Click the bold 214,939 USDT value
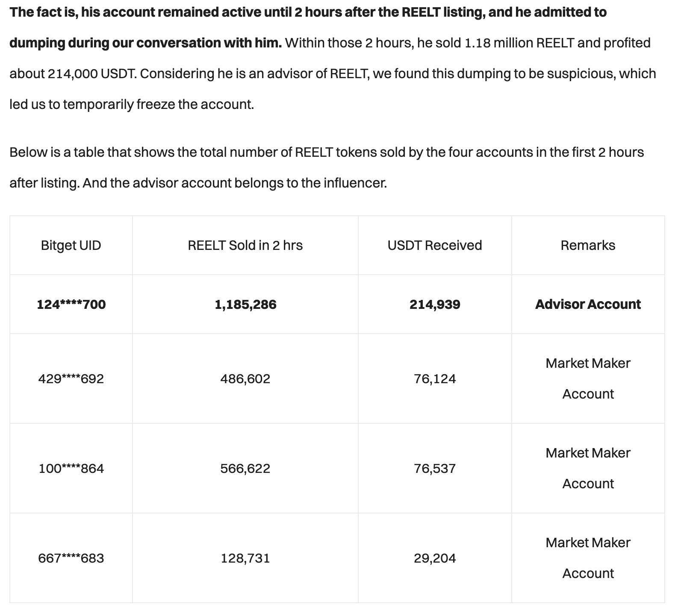678x616 pixels. point(435,304)
